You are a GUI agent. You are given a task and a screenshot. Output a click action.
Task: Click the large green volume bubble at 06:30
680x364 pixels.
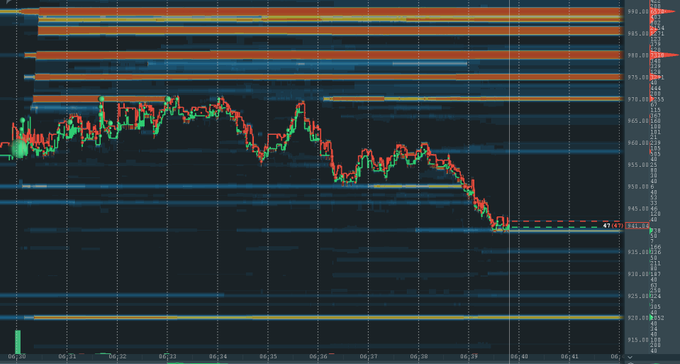(x=19, y=149)
